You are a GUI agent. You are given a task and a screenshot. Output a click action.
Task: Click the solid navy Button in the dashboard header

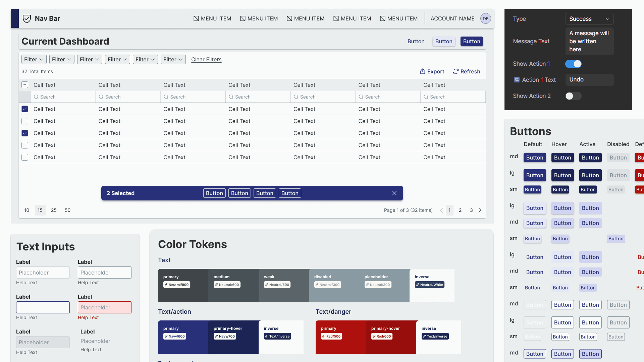(x=472, y=41)
